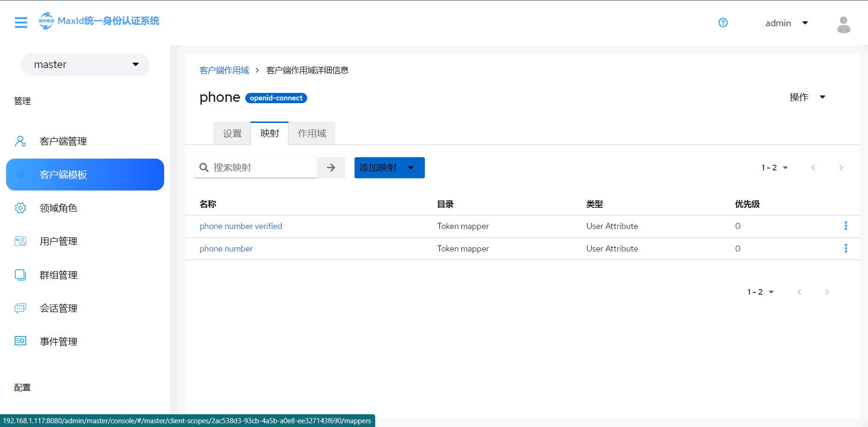Viewport: 868px width, 427px height.
Task: Click the 类型 column header
Action: 595,204
